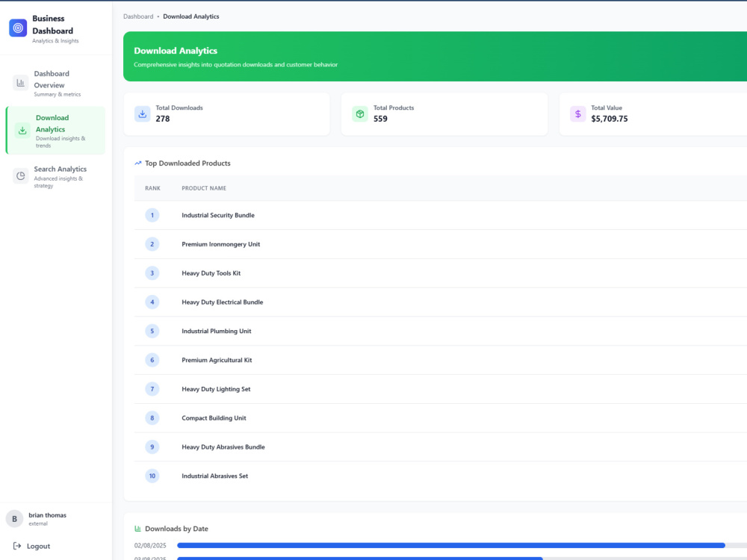747x560 pixels.
Task: Click the rank 4 badge
Action: pos(152,302)
